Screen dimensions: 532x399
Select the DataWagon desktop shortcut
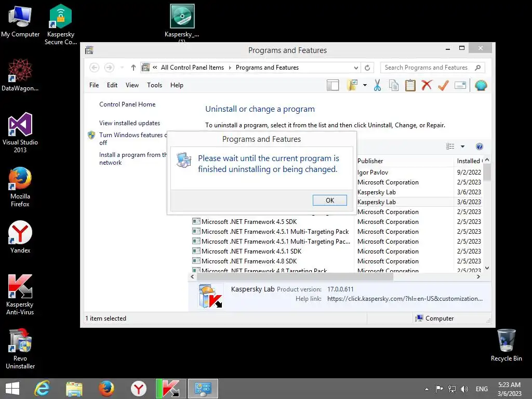click(20, 75)
